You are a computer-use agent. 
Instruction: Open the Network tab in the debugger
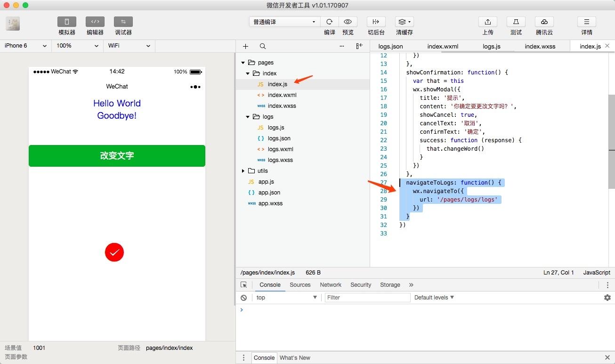331,285
